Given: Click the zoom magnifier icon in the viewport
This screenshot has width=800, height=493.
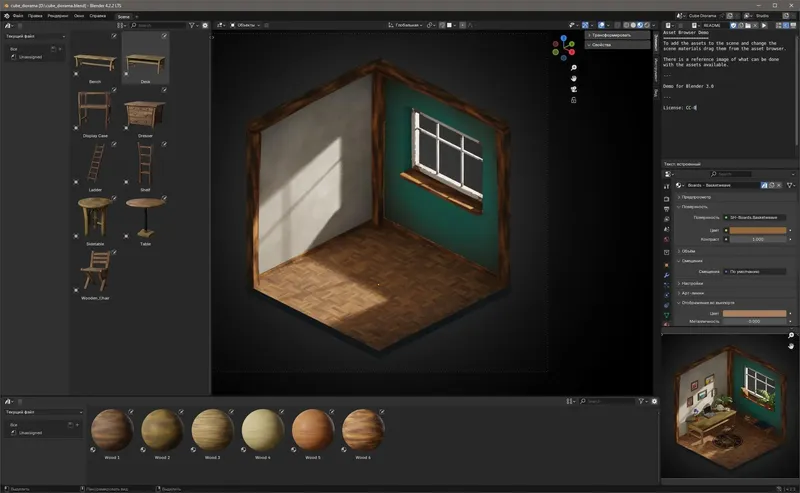Looking at the screenshot, I should [573, 67].
